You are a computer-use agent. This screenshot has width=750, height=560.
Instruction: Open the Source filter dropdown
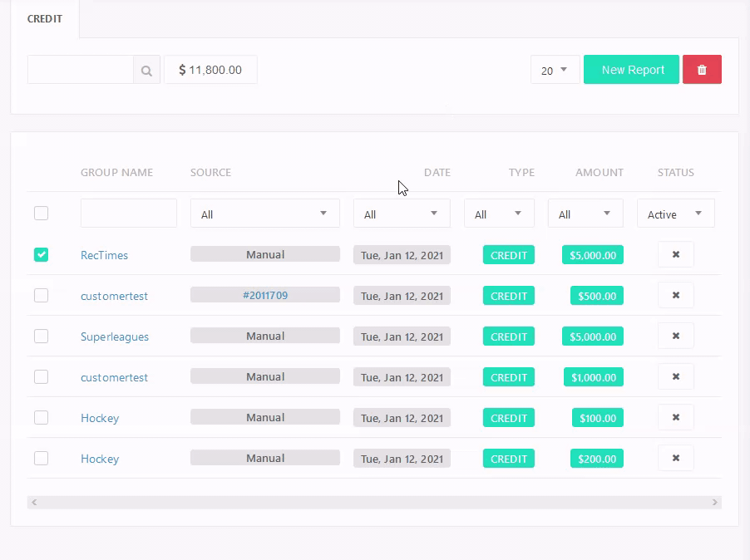click(x=264, y=214)
